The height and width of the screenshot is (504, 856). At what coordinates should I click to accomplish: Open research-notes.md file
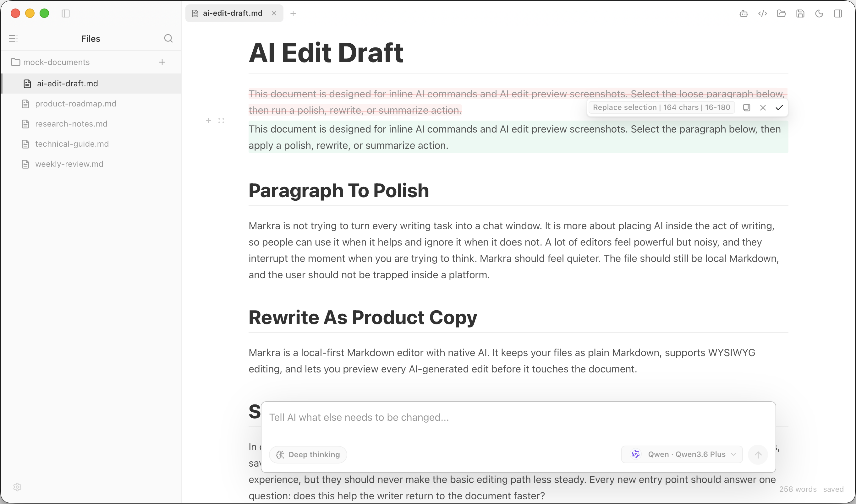(91, 124)
